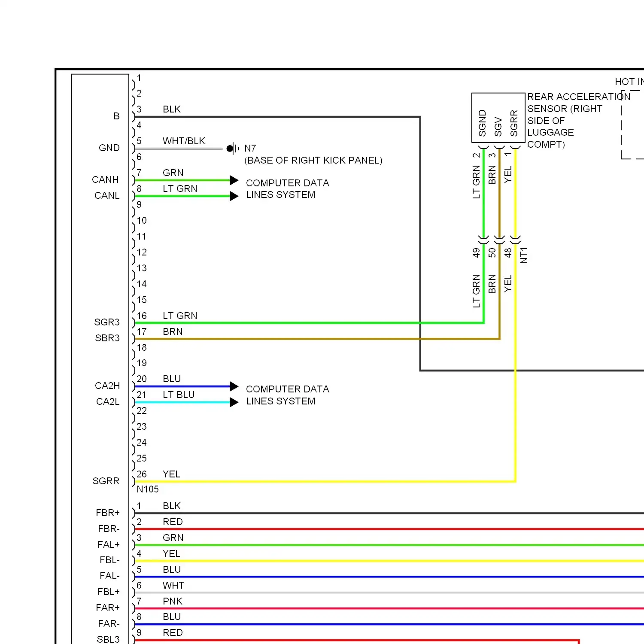Click the CA2H pin label
The width and height of the screenshot is (644, 644).
pyautogui.click(x=107, y=386)
